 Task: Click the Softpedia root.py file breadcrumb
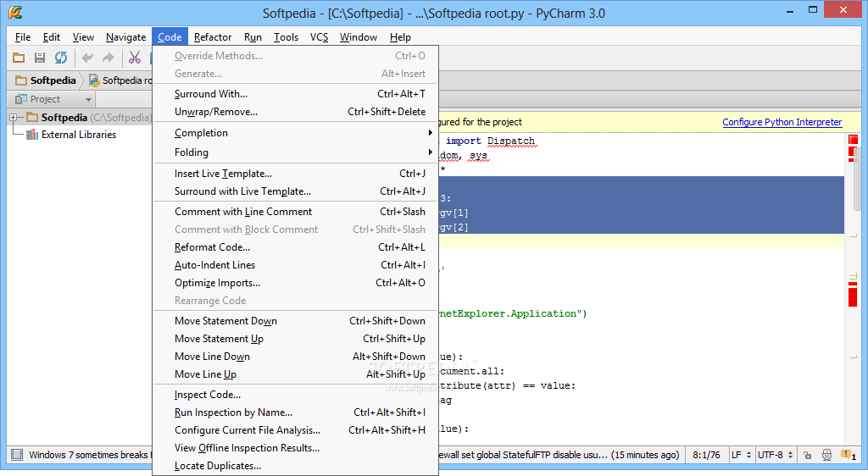pos(120,80)
